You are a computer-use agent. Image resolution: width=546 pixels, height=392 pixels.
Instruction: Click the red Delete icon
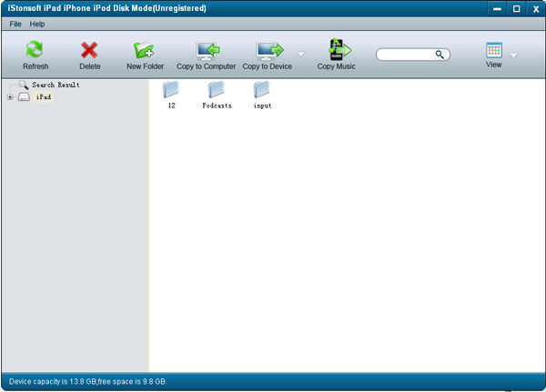[x=89, y=50]
